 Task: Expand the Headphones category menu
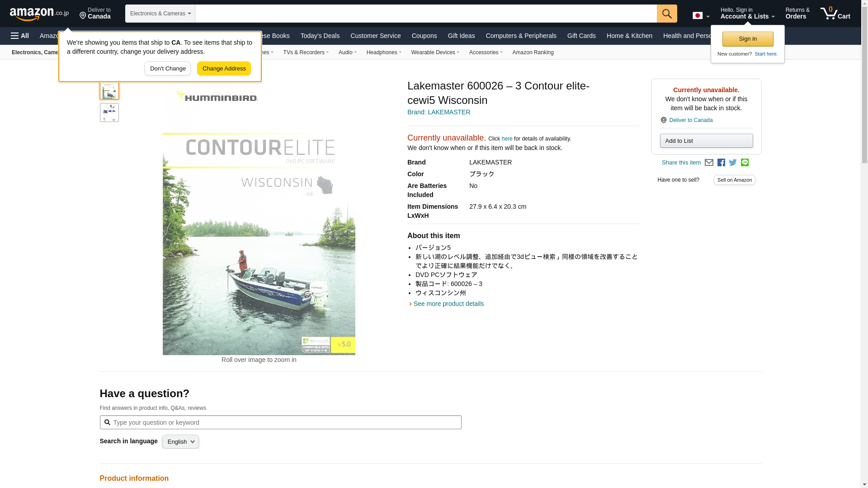384,52
